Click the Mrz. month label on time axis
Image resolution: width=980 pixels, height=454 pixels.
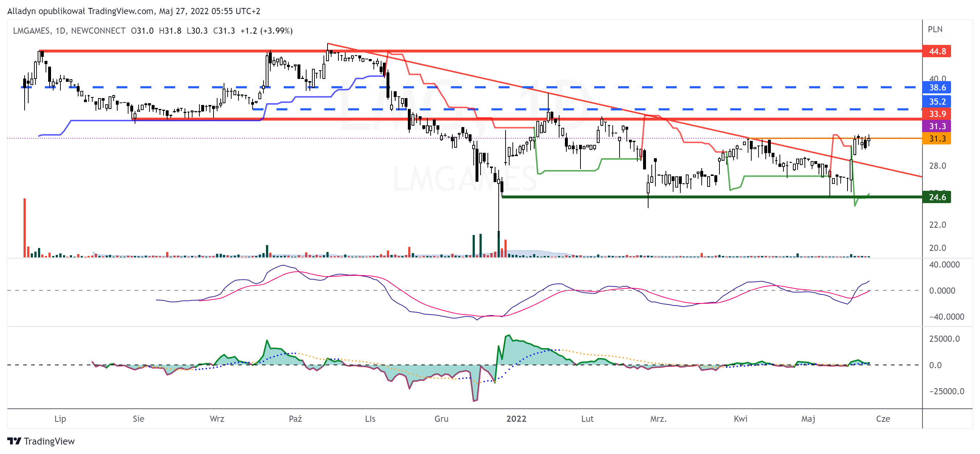pyautogui.click(x=658, y=419)
